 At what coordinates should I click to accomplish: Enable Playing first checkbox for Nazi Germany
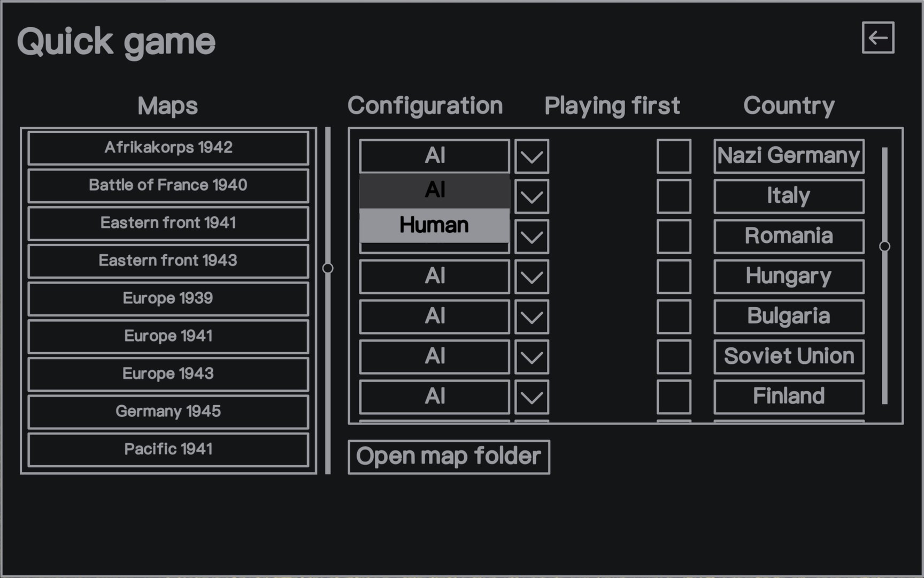click(674, 156)
